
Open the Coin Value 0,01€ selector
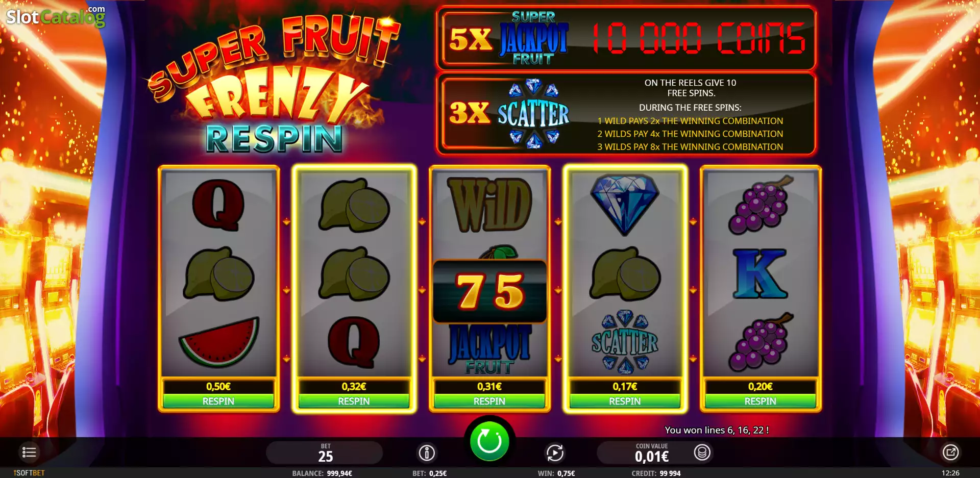[x=652, y=452]
